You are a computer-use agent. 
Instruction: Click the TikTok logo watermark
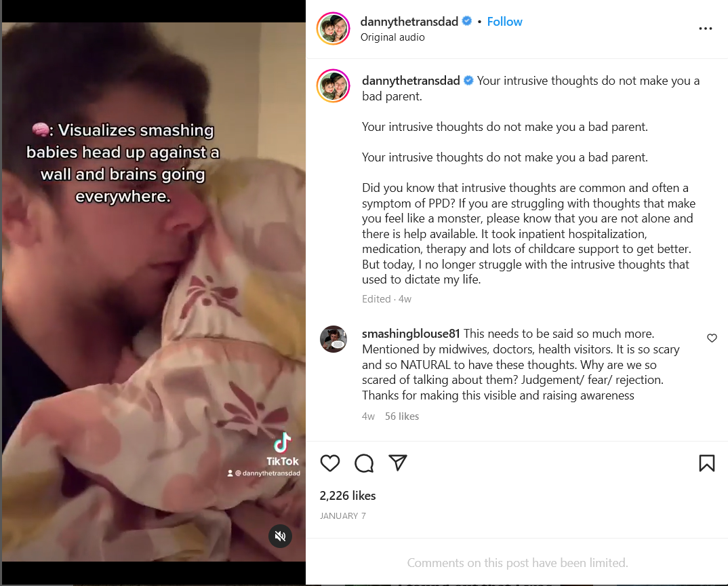(282, 450)
